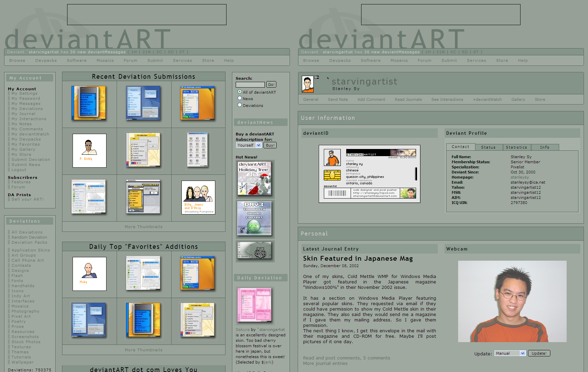Viewport: 588px width, 372px height.
Task: Click 'stanleysy@ica.net' email in Contact tab
Action: click(528, 182)
